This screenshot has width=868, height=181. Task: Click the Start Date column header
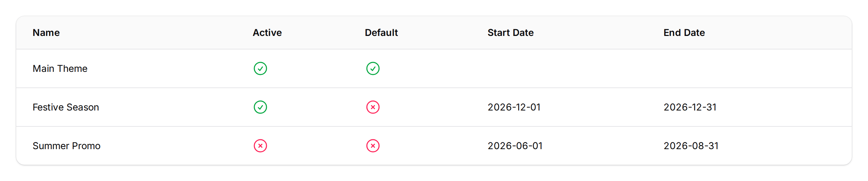click(510, 33)
